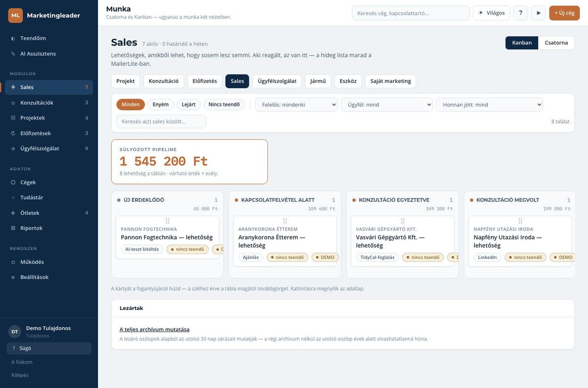The width and height of the screenshot is (588, 388).
Task: Click the drag handle on Napfény Utazási Iroda card
Action: click(520, 221)
